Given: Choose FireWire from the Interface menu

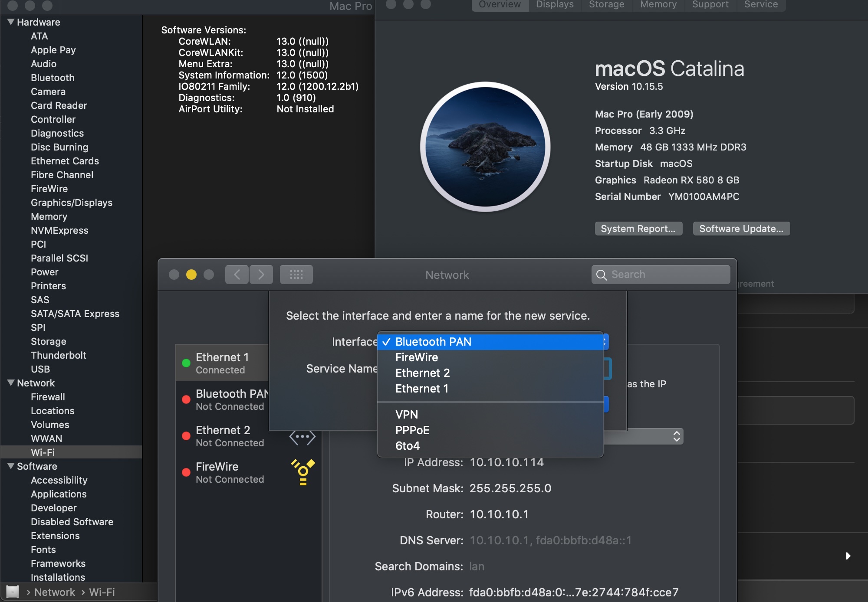Looking at the screenshot, I should click(x=490, y=357).
